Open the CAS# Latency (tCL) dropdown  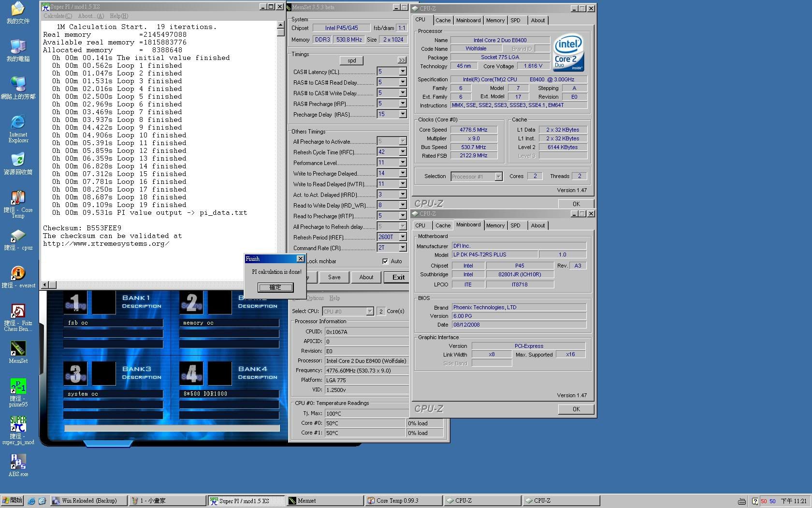point(402,72)
